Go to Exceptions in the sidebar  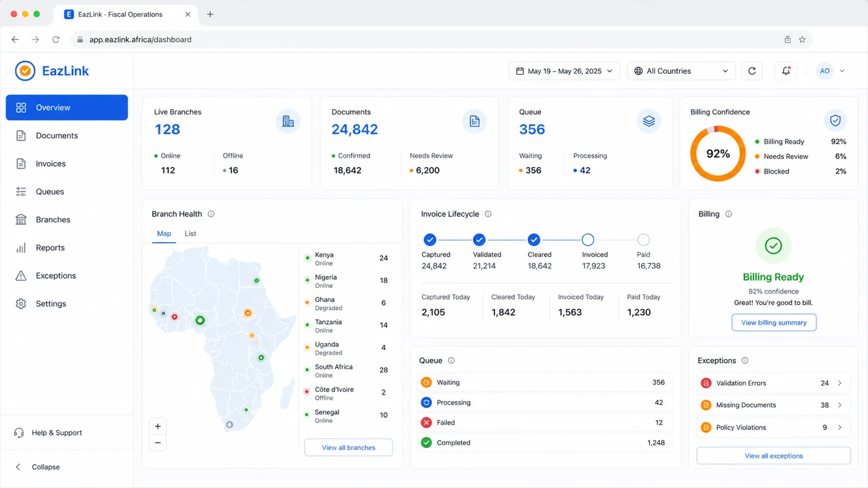[x=67, y=276]
